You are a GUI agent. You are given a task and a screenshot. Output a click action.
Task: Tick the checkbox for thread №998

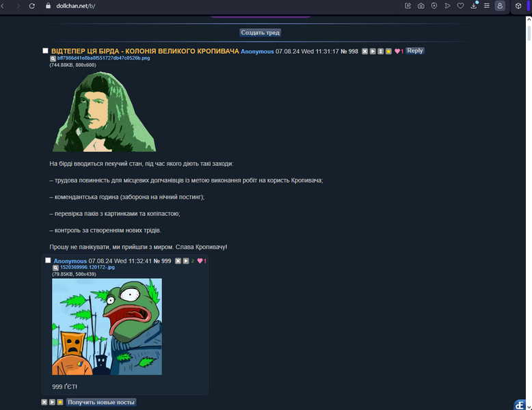pyautogui.click(x=45, y=51)
